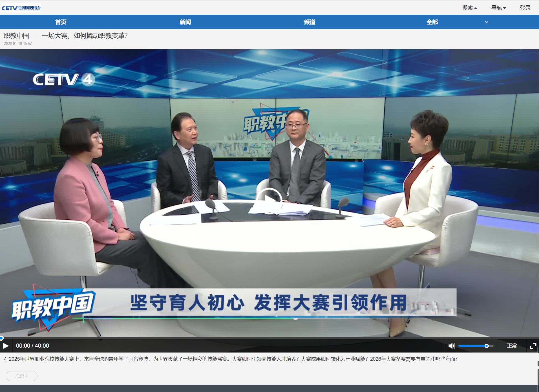Open the 正常 playback speed selector
Image resolution: width=539 pixels, height=392 pixels.
click(x=512, y=346)
